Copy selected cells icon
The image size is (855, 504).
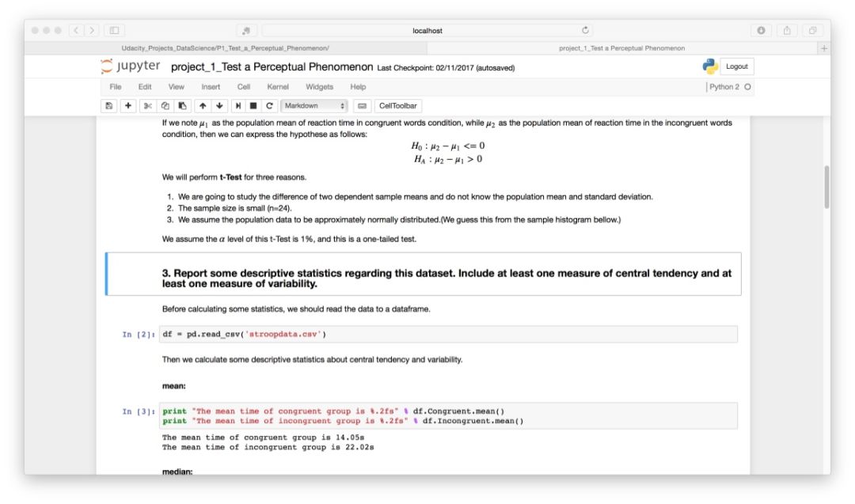pyautogui.click(x=165, y=106)
